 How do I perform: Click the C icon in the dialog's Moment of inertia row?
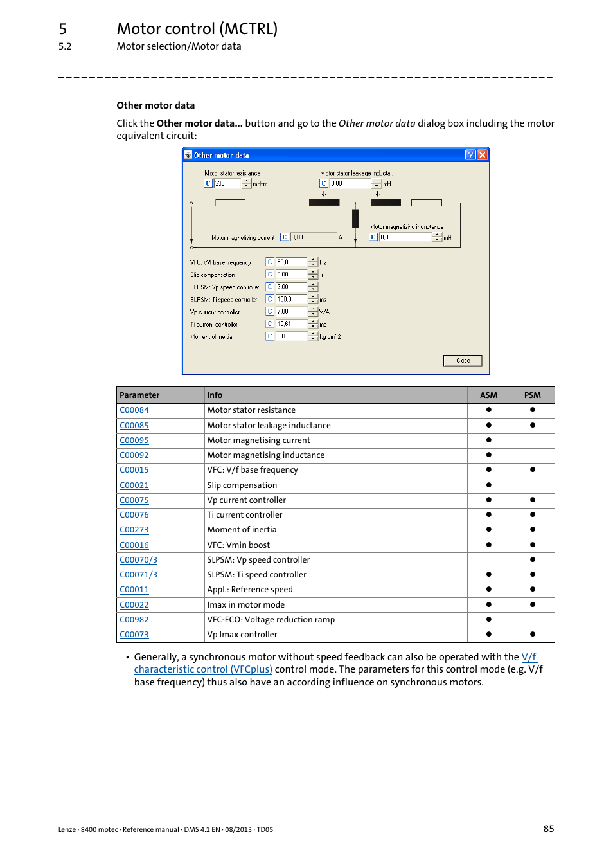pyautogui.click(x=271, y=336)
